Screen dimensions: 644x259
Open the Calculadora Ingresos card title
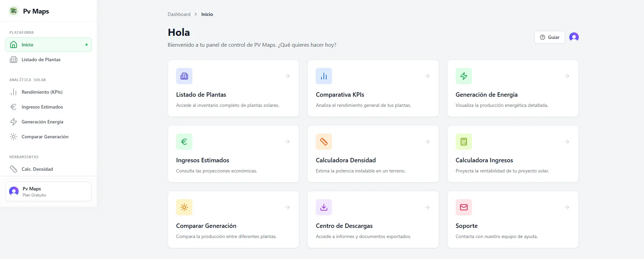click(484, 160)
